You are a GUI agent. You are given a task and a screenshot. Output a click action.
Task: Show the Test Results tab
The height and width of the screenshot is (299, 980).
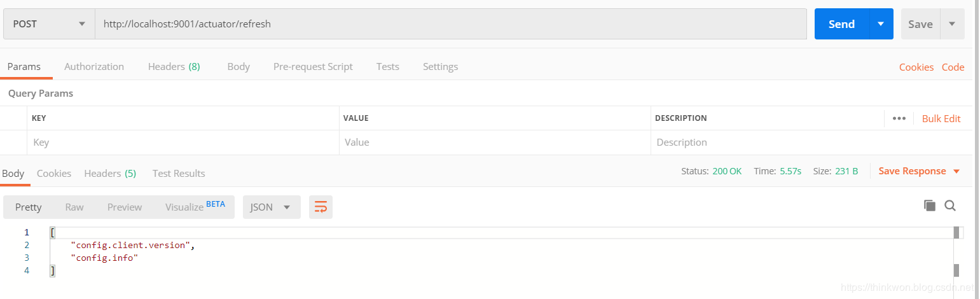[x=179, y=174]
